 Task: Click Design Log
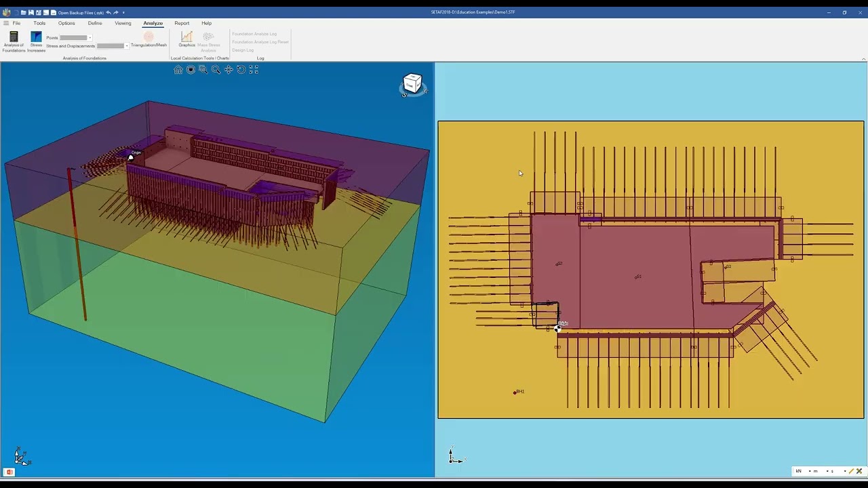[x=243, y=50]
